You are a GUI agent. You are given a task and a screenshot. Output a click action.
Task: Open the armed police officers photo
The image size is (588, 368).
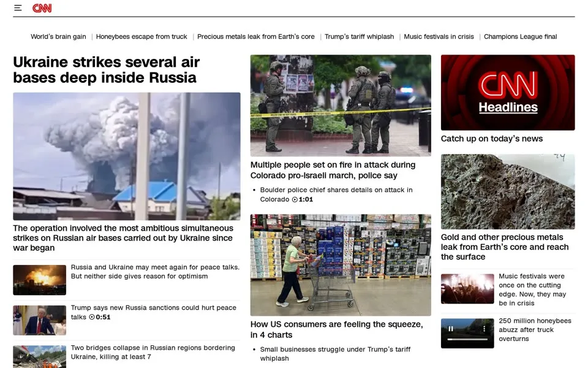pyautogui.click(x=341, y=105)
